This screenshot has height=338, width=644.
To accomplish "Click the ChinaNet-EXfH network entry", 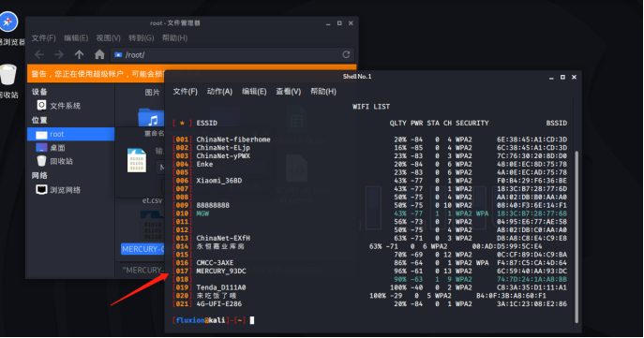I will [x=369, y=238].
